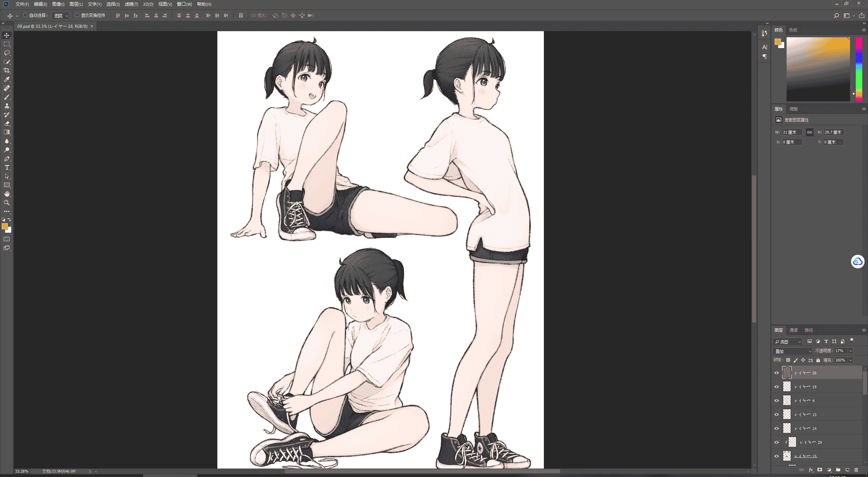Select the Eraser tool
The width and height of the screenshot is (868, 477).
coord(7,123)
